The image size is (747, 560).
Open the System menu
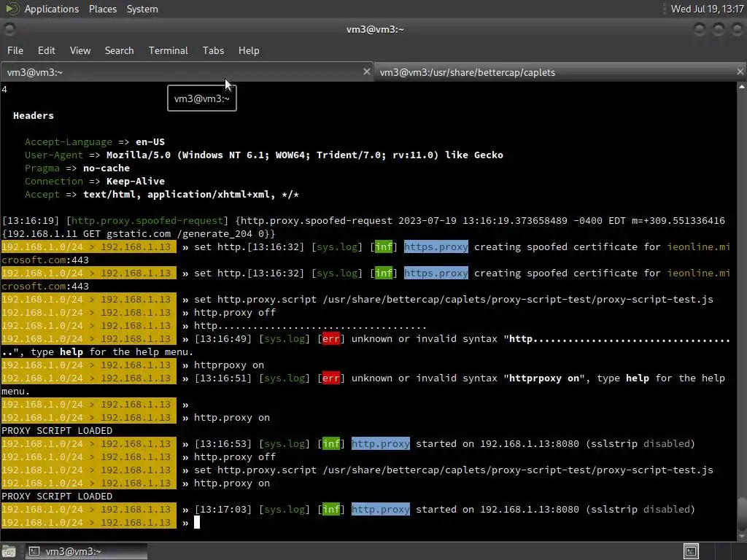142,9
